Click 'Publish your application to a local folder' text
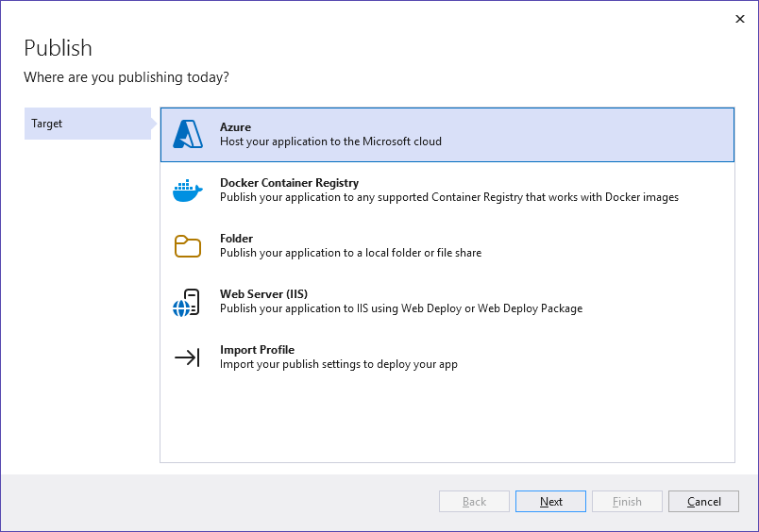The height and width of the screenshot is (532, 759). tap(350, 253)
